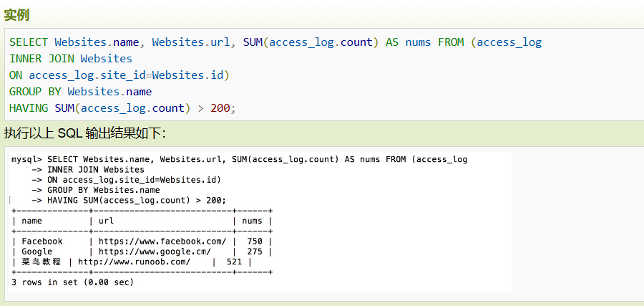Click the name column header in result table
Screen dimensions: 644x306
32,221
